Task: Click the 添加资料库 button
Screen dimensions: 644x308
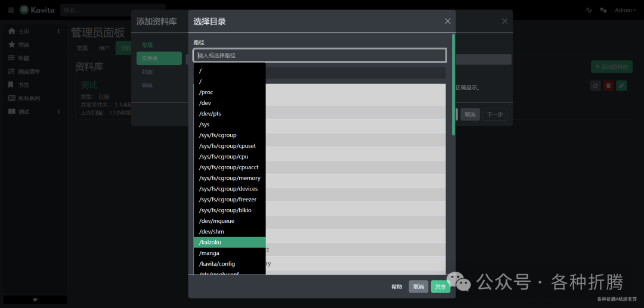Action: (x=612, y=67)
